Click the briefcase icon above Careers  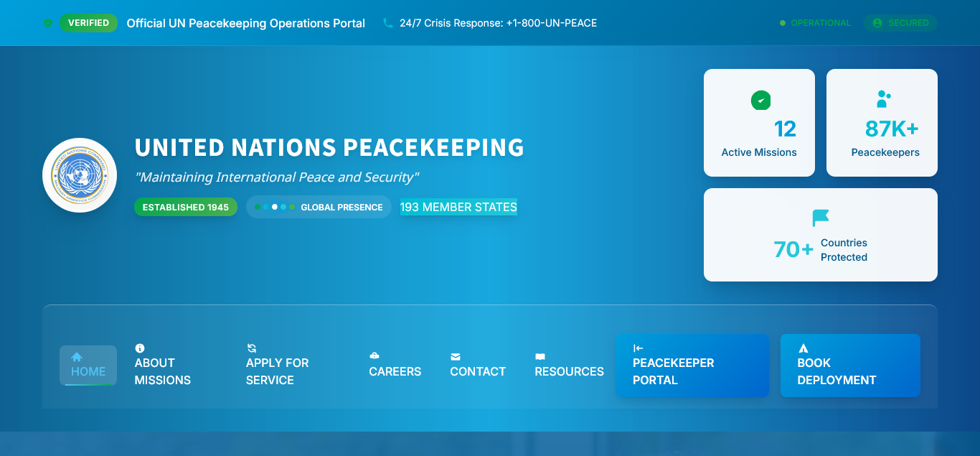(x=374, y=356)
